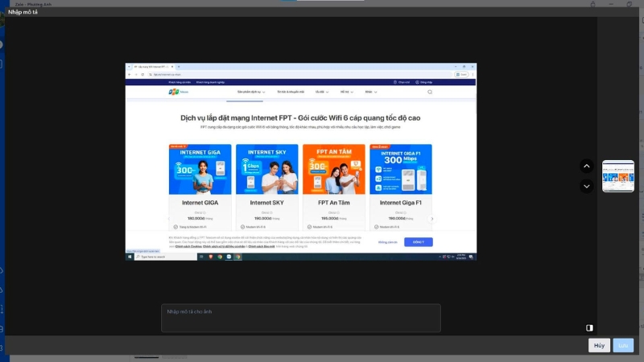Open the Khác menu item
Image resolution: width=644 pixels, height=362 pixels.
(371, 92)
